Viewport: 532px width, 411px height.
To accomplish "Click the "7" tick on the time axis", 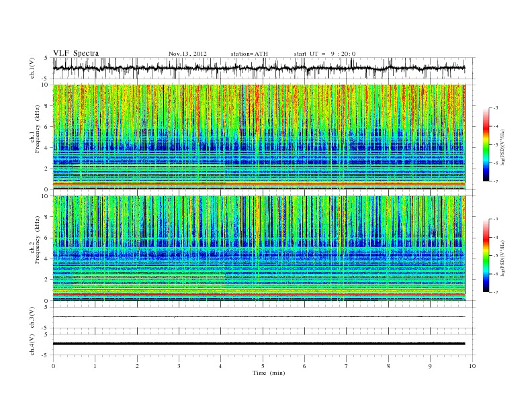I will 347,366.
